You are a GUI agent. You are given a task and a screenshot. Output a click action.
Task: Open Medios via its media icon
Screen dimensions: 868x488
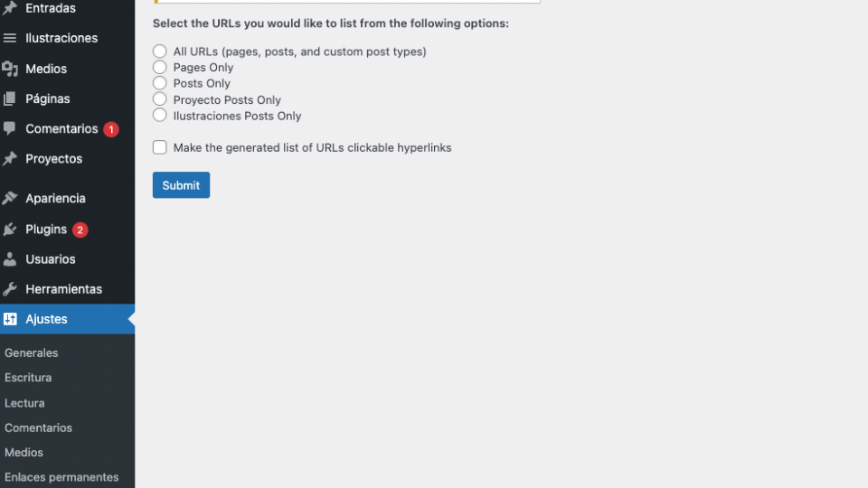(9, 69)
